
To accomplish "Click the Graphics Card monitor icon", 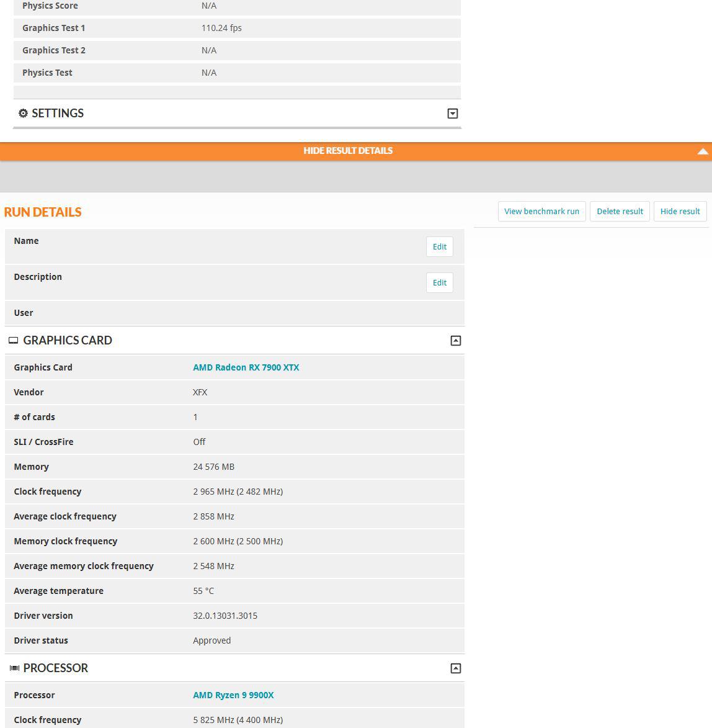I will pos(14,341).
